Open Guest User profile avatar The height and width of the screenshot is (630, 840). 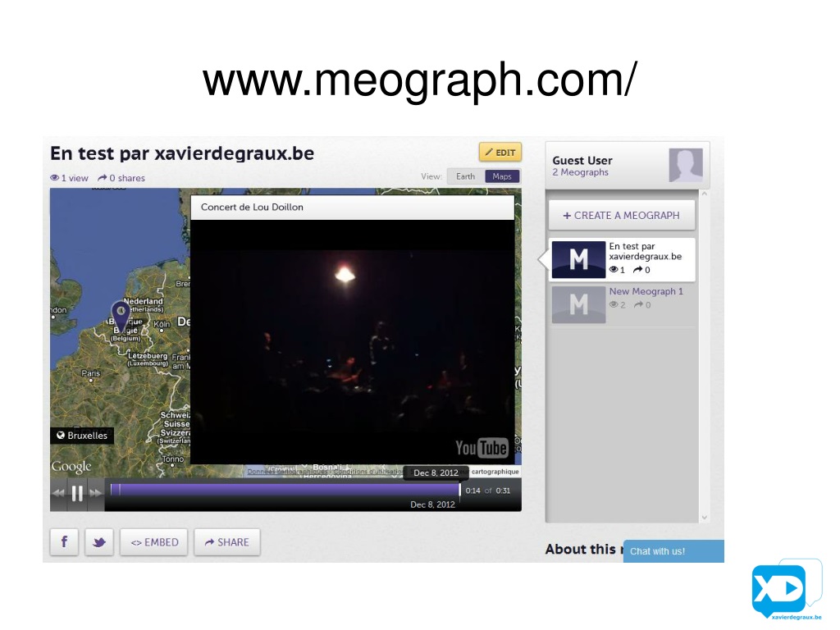pyautogui.click(x=686, y=165)
